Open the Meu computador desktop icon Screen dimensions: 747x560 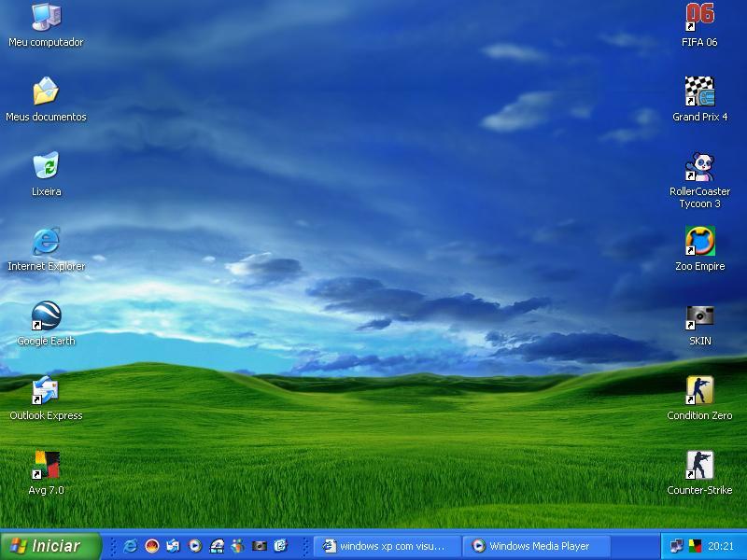click(x=46, y=17)
